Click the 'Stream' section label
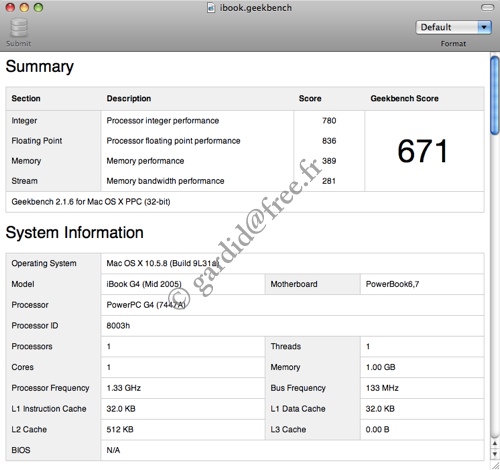 click(x=24, y=181)
